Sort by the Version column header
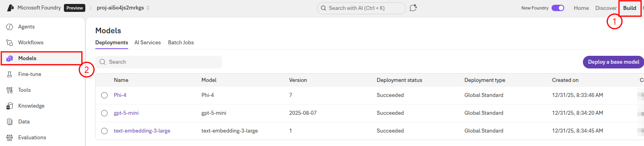The width and height of the screenshot is (644, 146). click(298, 80)
